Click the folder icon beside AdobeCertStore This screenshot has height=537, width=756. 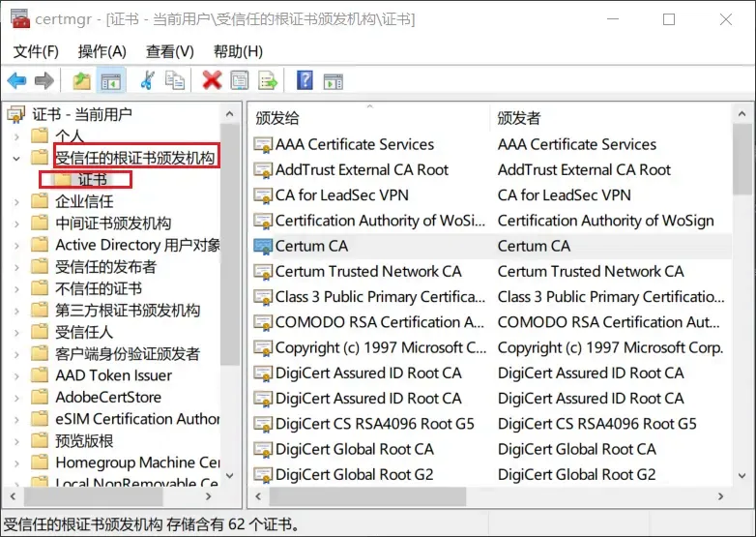(40, 397)
